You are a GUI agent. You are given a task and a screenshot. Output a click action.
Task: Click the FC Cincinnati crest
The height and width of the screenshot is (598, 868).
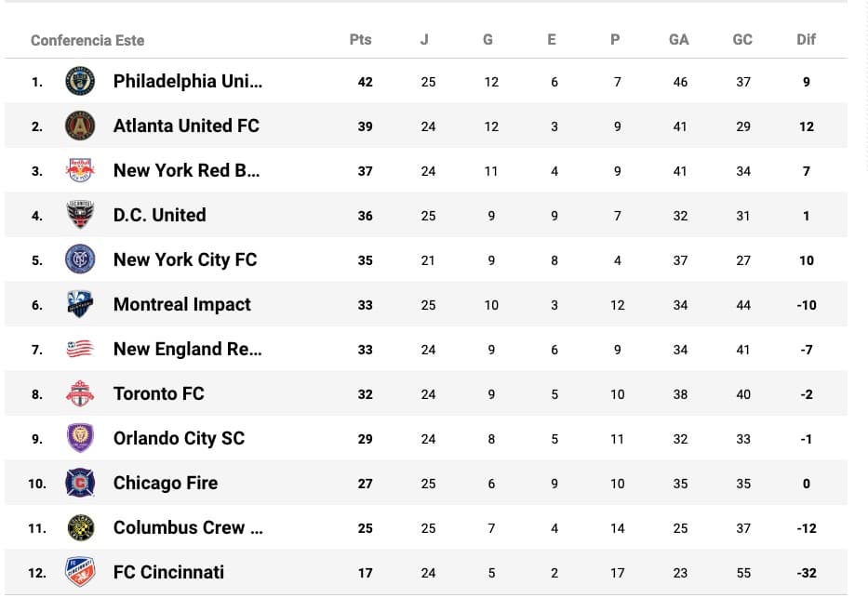coord(80,572)
